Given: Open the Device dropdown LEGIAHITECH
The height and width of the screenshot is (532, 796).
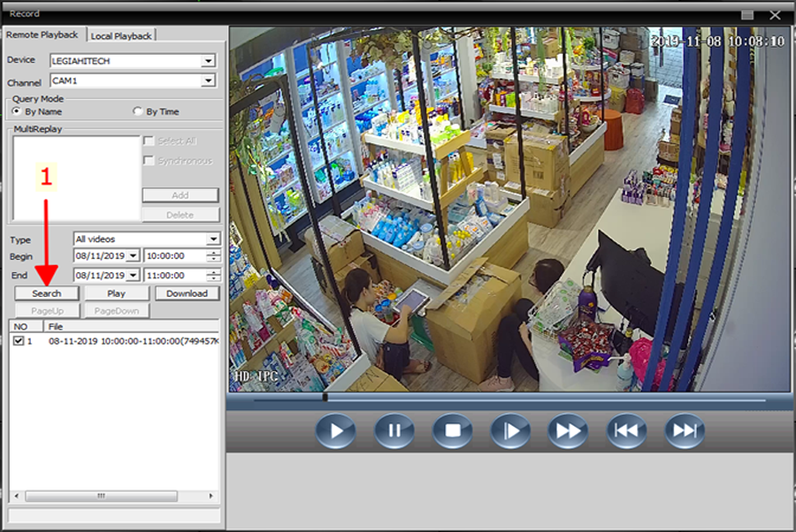Looking at the screenshot, I should [x=208, y=61].
